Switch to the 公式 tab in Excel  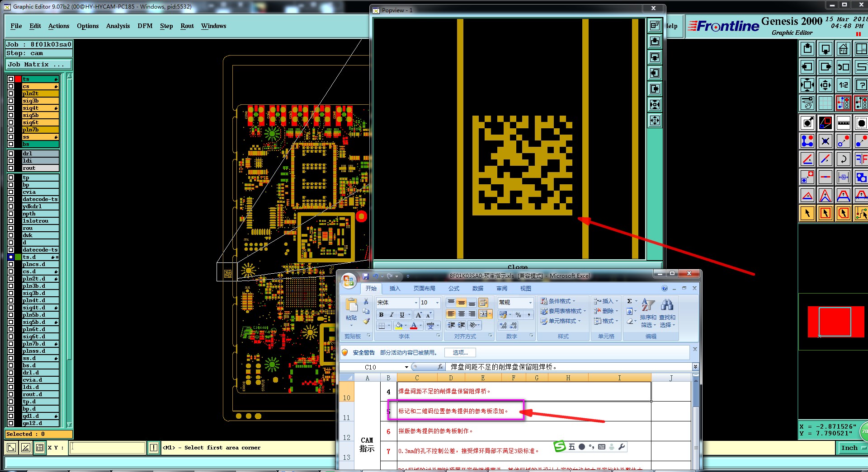click(x=453, y=289)
